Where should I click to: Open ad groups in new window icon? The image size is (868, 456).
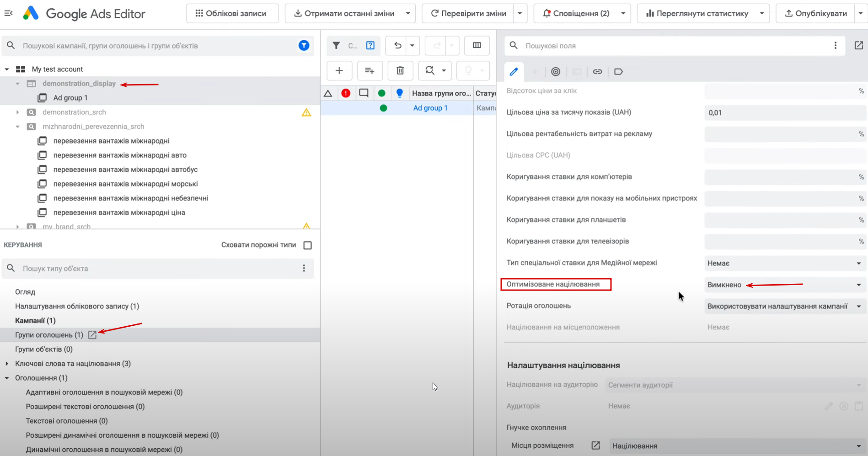point(92,335)
